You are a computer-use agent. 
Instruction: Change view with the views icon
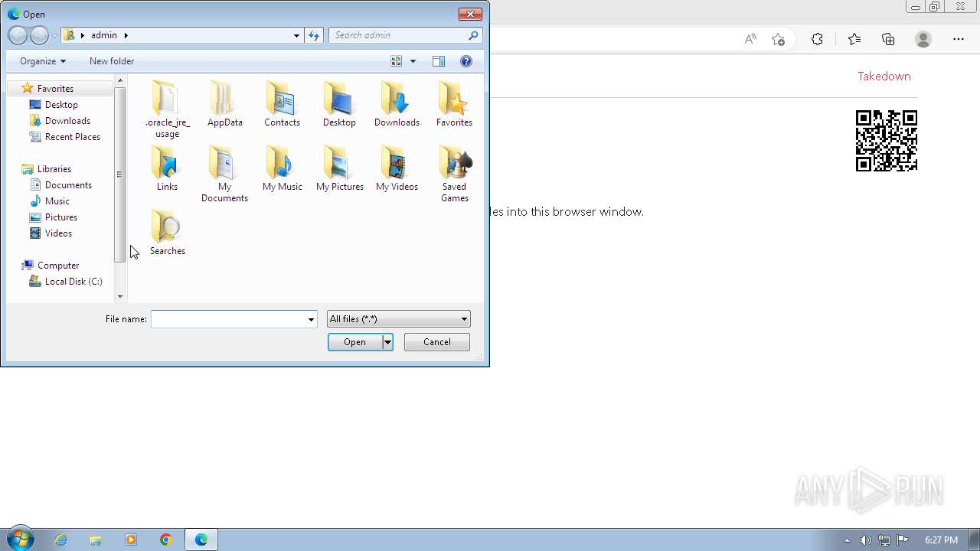(x=397, y=61)
